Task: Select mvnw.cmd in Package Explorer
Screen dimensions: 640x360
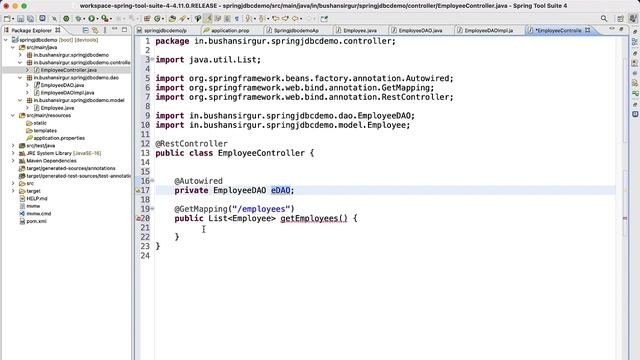Action: click(x=39, y=213)
